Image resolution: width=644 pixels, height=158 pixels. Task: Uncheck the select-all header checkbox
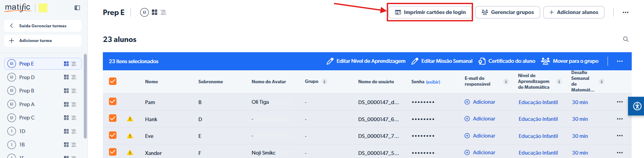pyautogui.click(x=113, y=81)
